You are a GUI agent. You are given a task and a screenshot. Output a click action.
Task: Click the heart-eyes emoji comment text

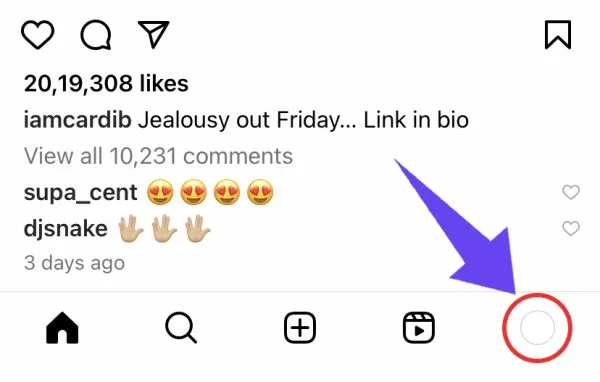[x=210, y=192]
